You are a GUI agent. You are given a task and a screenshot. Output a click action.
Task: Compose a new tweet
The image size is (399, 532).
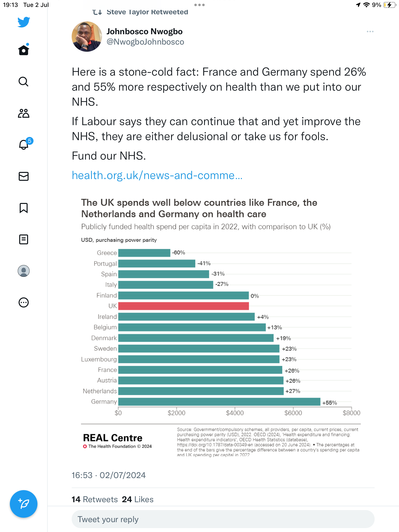24,504
